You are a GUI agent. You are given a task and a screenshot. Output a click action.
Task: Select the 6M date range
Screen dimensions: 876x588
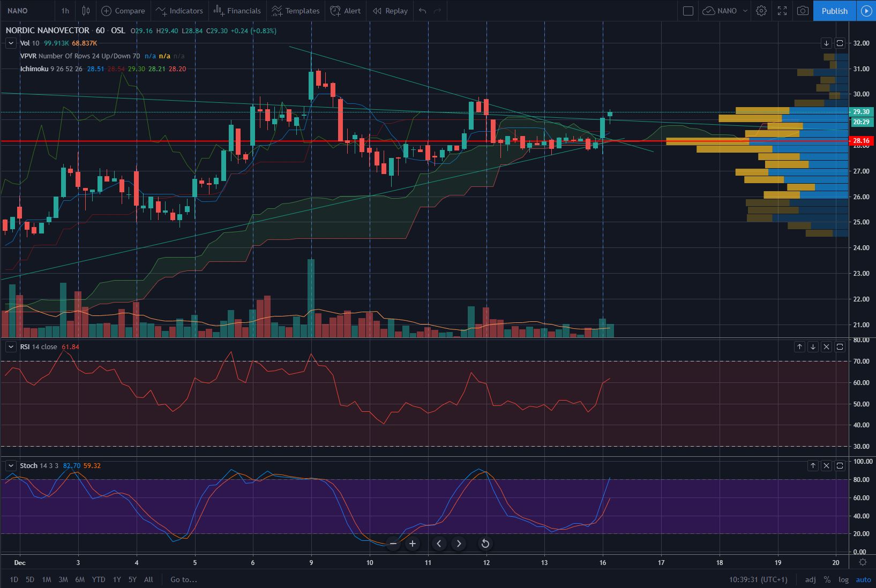pyautogui.click(x=80, y=579)
